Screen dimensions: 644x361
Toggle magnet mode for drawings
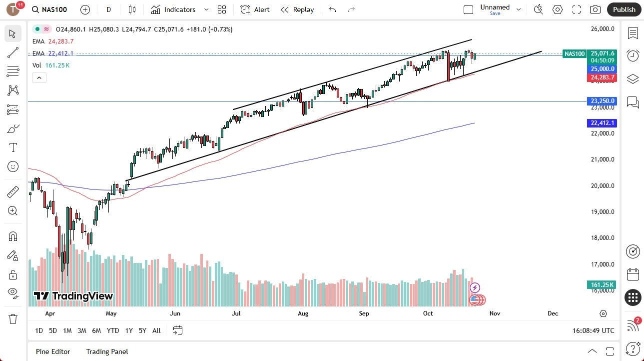click(x=12, y=236)
